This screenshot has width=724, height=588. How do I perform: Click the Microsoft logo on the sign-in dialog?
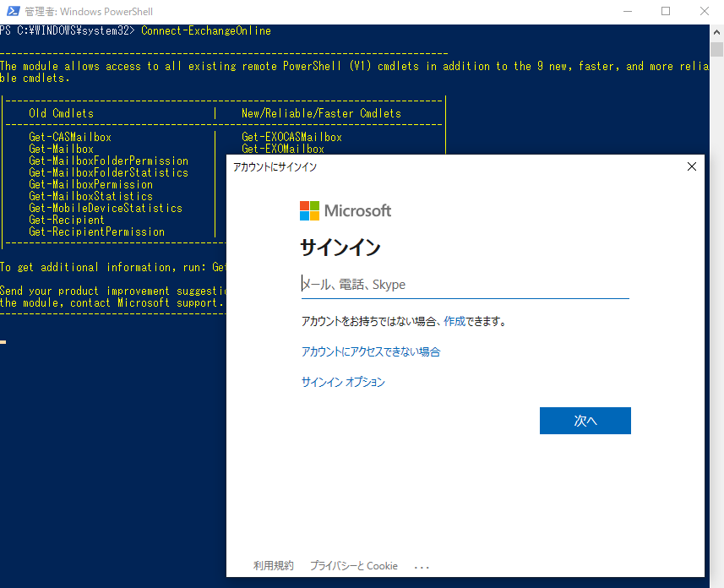[x=345, y=210]
